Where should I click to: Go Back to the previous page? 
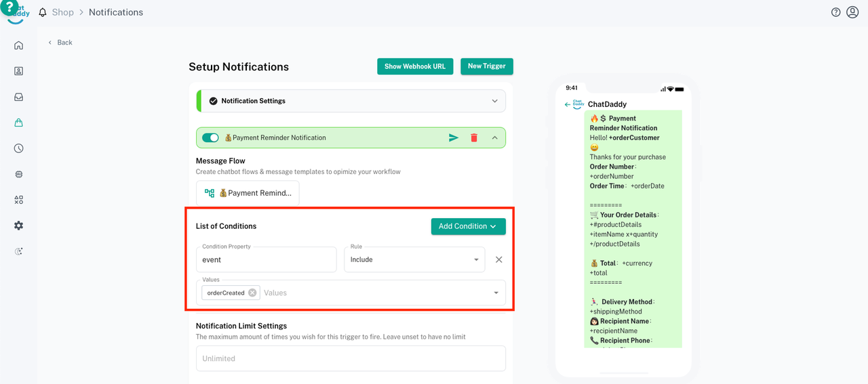pos(60,42)
